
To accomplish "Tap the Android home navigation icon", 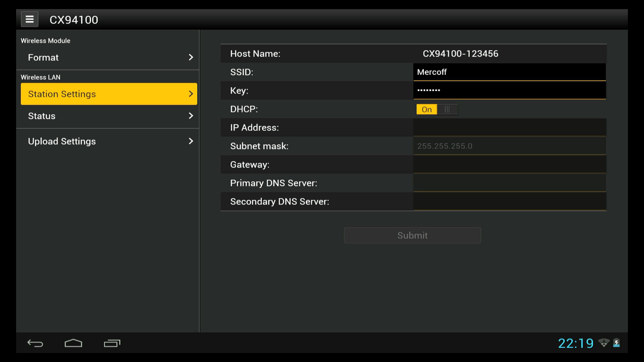I will coord(73,343).
